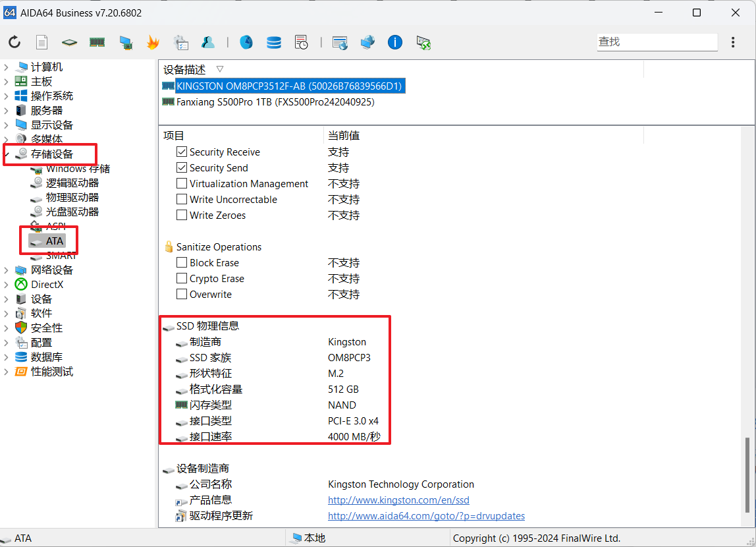Click the DirectX Xbox icon in tree
The height and width of the screenshot is (547, 756).
(x=21, y=284)
